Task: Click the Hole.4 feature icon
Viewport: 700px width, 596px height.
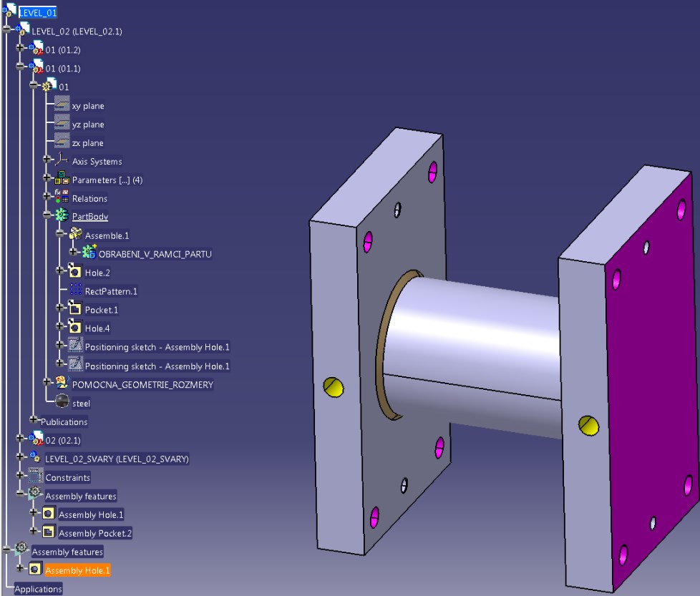Action: (74, 326)
